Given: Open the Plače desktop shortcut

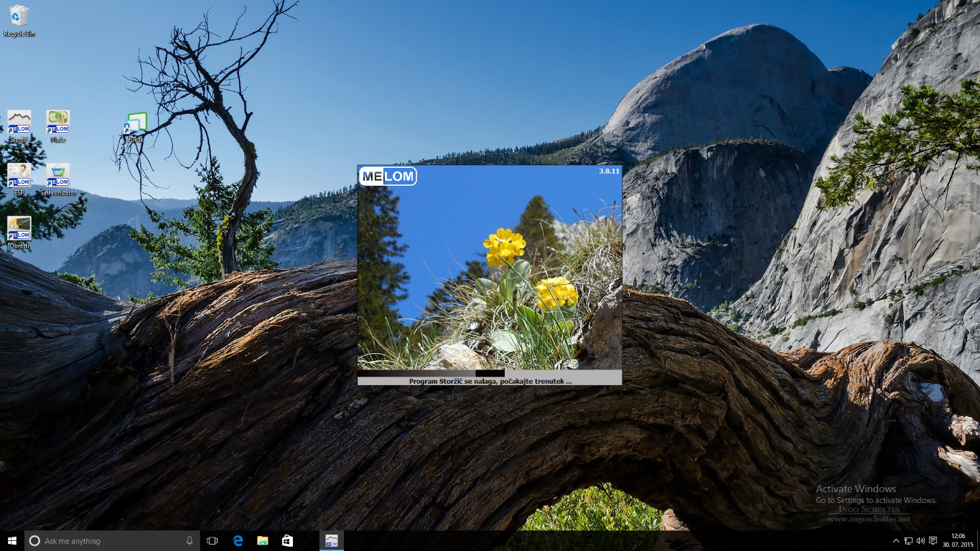Looking at the screenshot, I should pyautogui.click(x=57, y=123).
